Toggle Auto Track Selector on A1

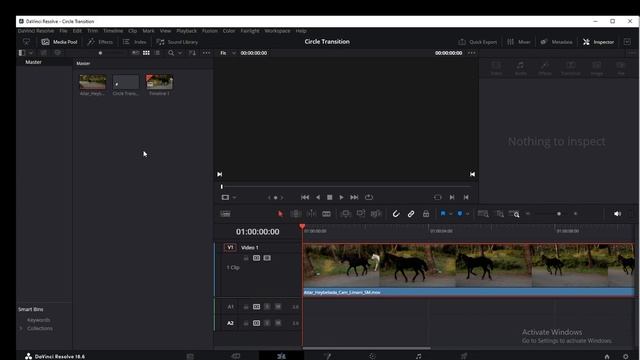coord(256,307)
